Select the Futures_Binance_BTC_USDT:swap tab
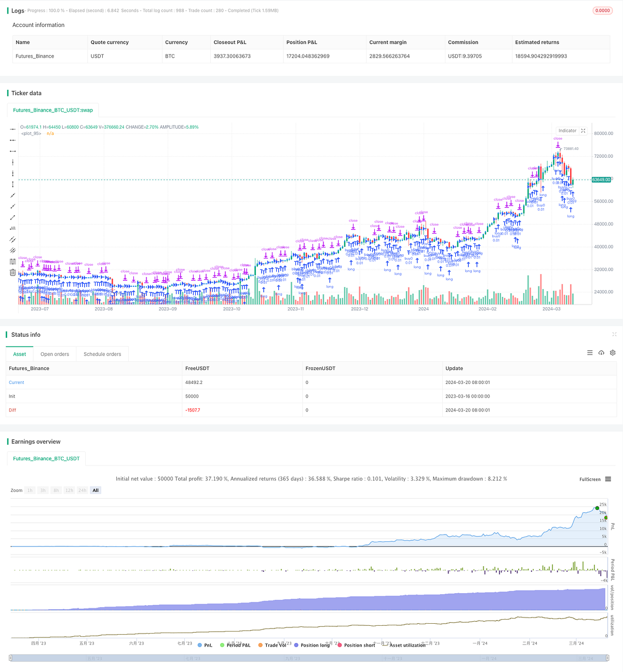Screen dimensions: 623x672 (x=52, y=109)
